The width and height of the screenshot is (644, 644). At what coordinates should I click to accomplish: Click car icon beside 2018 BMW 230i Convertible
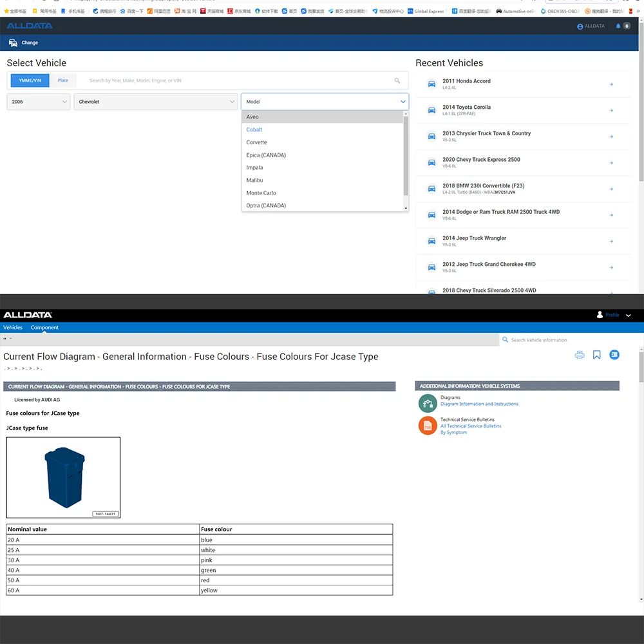coord(431,189)
